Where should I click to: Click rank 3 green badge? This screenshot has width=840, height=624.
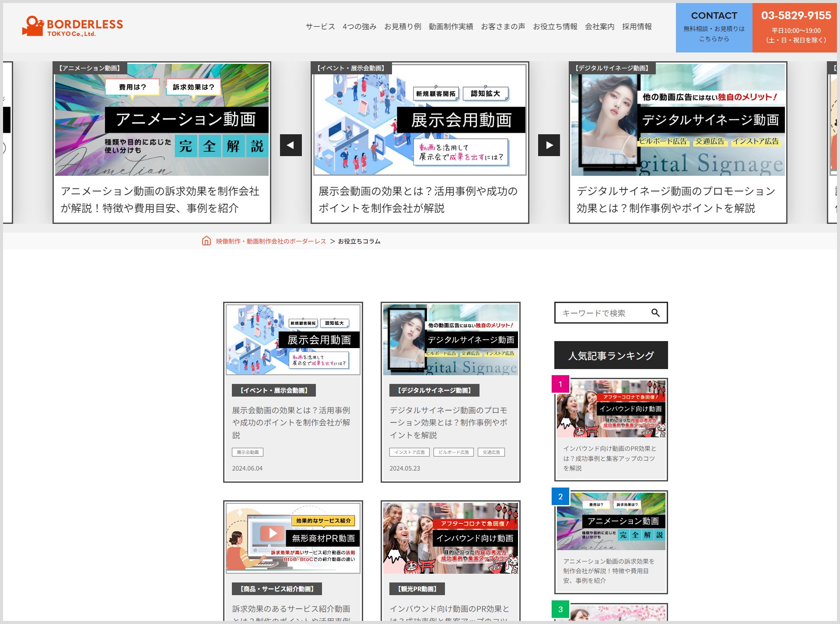coord(560,609)
